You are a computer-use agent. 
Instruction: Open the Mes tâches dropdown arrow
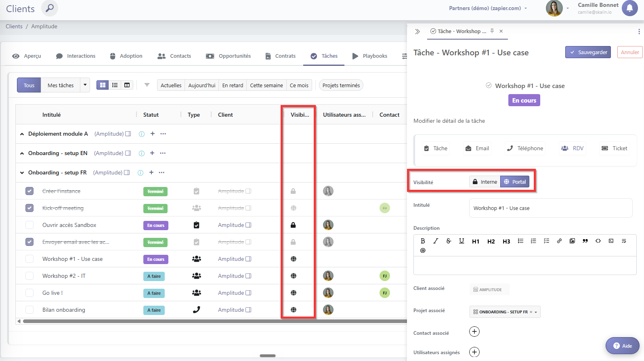point(85,85)
